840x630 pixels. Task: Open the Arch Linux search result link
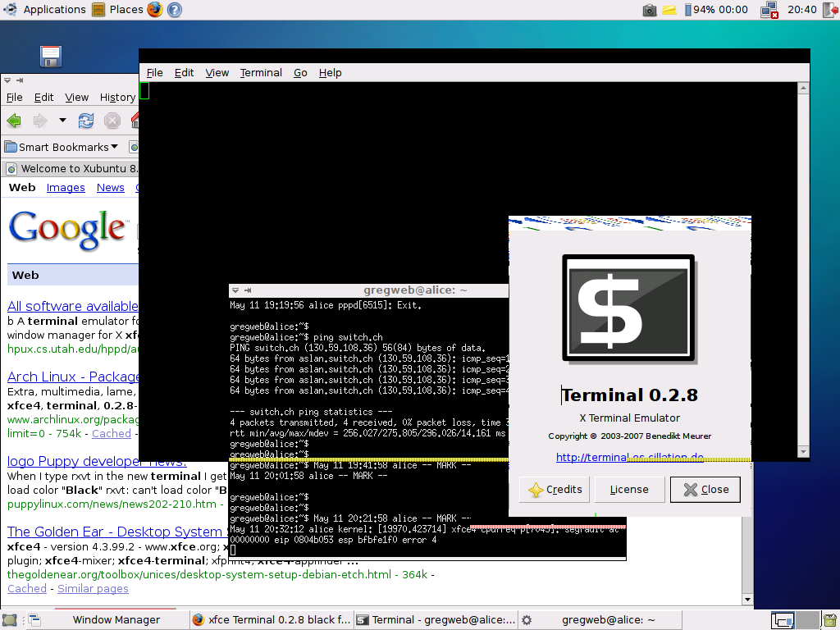pos(73,377)
